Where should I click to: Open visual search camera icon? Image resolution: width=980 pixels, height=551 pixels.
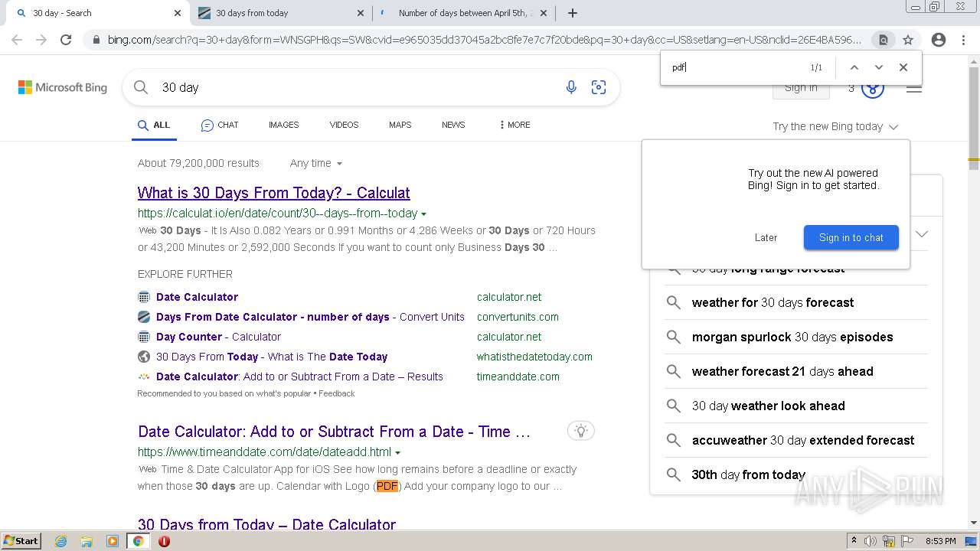599,87
